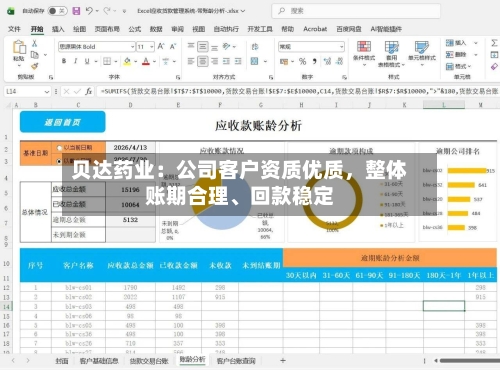Click the horizontal scrollbar at bottom
The height and width of the screenshot is (370, 500).
470,361
